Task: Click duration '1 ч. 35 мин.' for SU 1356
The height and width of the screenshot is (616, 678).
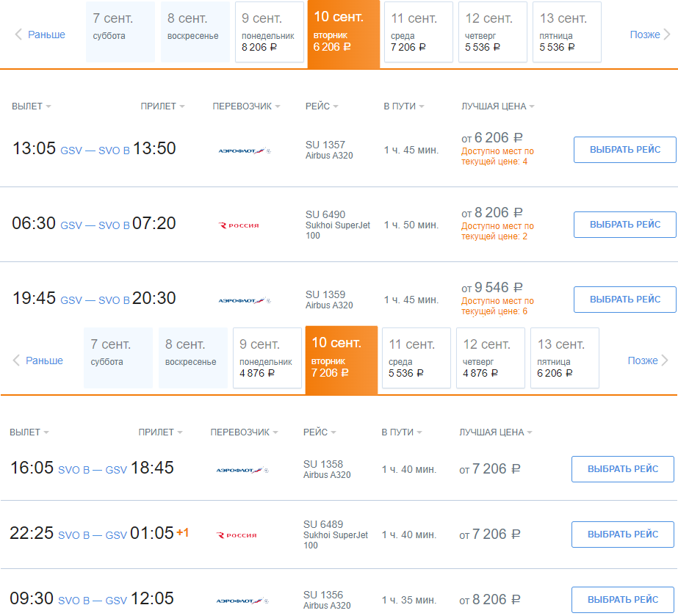Action: click(x=409, y=600)
